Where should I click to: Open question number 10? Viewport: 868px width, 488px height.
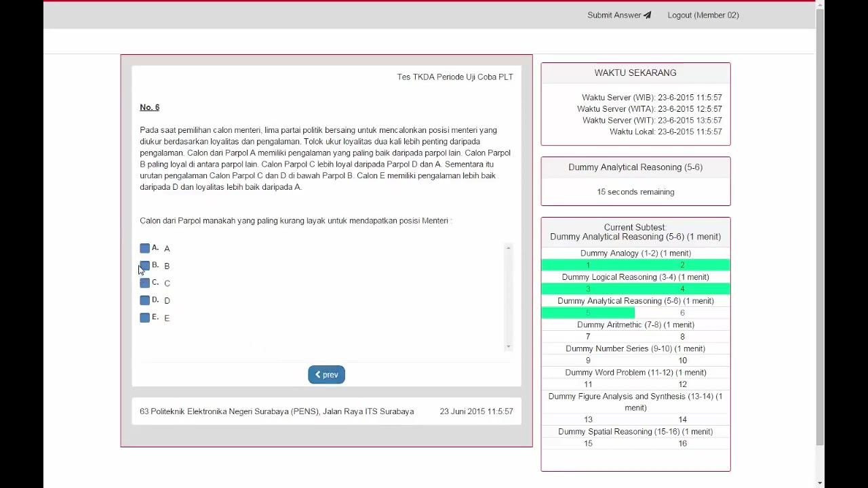tap(682, 360)
